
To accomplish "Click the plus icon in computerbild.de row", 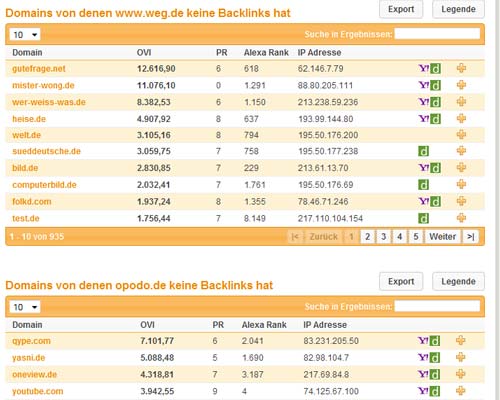I will 461,184.
